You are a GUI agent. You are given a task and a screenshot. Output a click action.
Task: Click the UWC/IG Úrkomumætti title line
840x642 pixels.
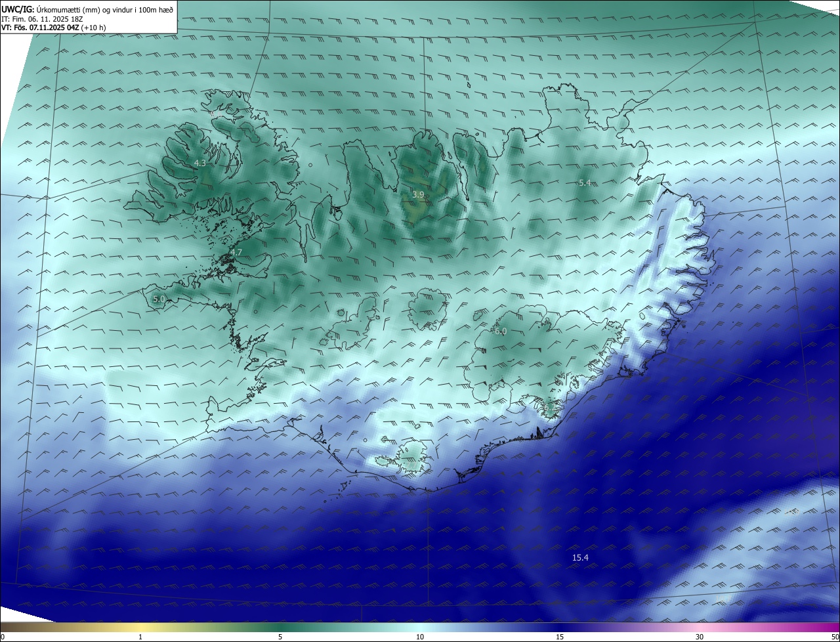point(88,10)
